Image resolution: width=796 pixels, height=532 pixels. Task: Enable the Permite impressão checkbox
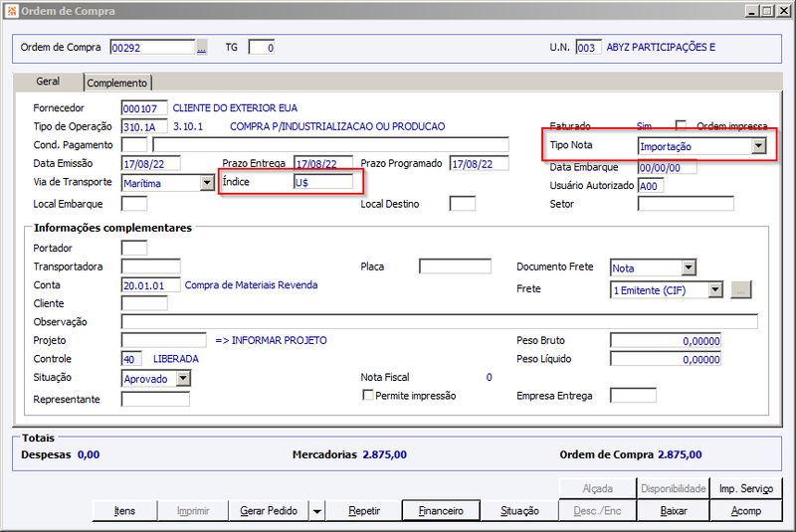(x=368, y=395)
